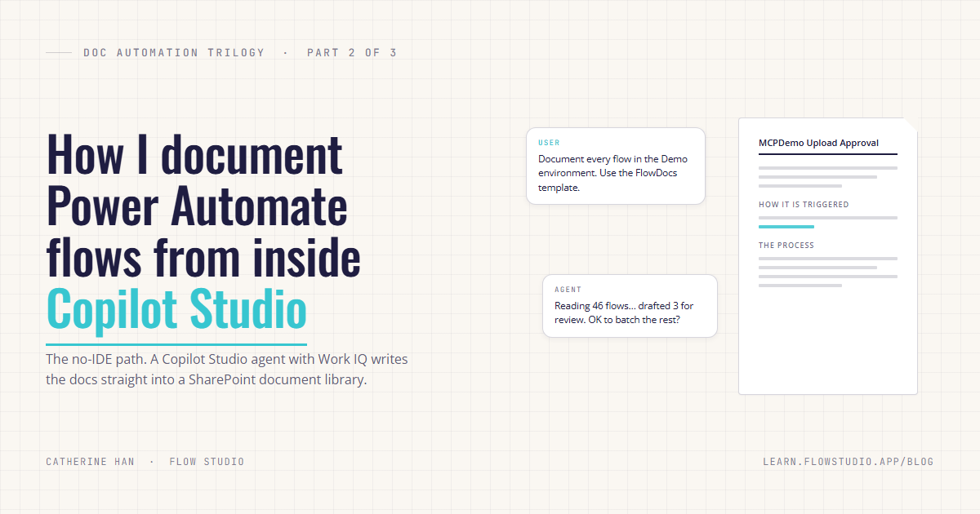This screenshot has width=980, height=514.
Task: Click the teal progress bar under HOW IT IS TRIGGERED
Action: [786, 226]
